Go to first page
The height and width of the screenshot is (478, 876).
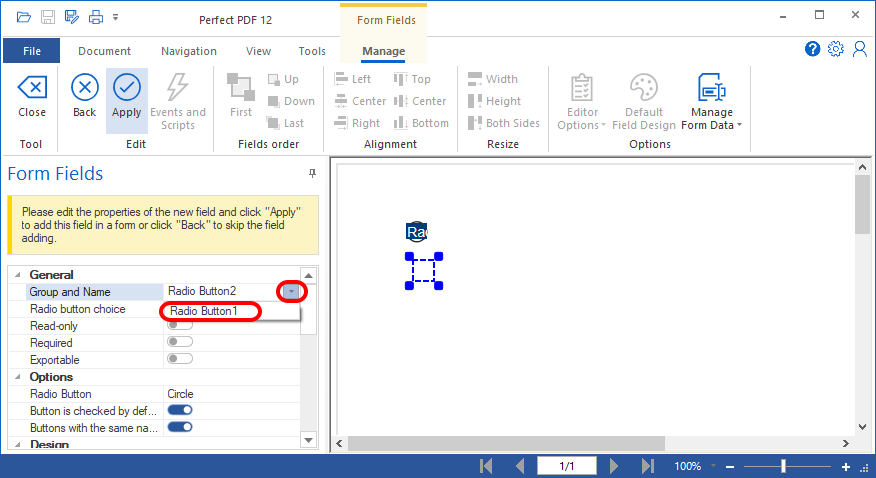486,466
